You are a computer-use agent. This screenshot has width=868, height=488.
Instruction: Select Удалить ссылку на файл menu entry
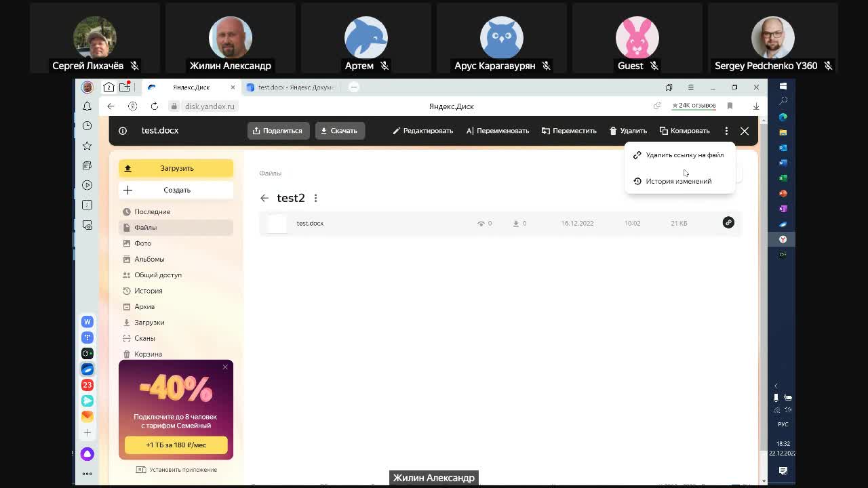(679, 155)
